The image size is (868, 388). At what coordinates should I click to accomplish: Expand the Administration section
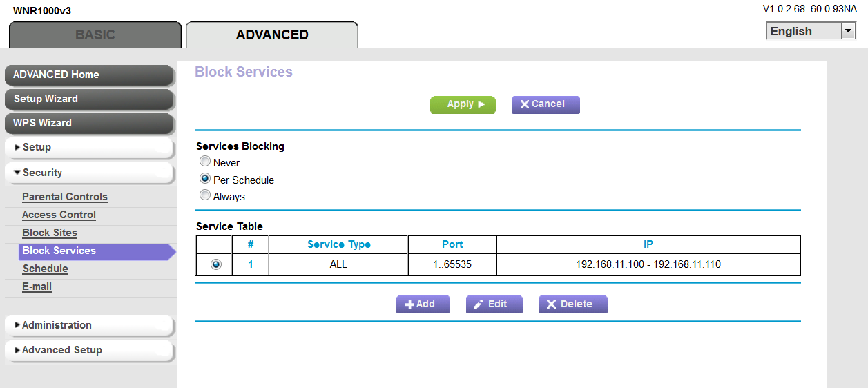click(x=88, y=325)
